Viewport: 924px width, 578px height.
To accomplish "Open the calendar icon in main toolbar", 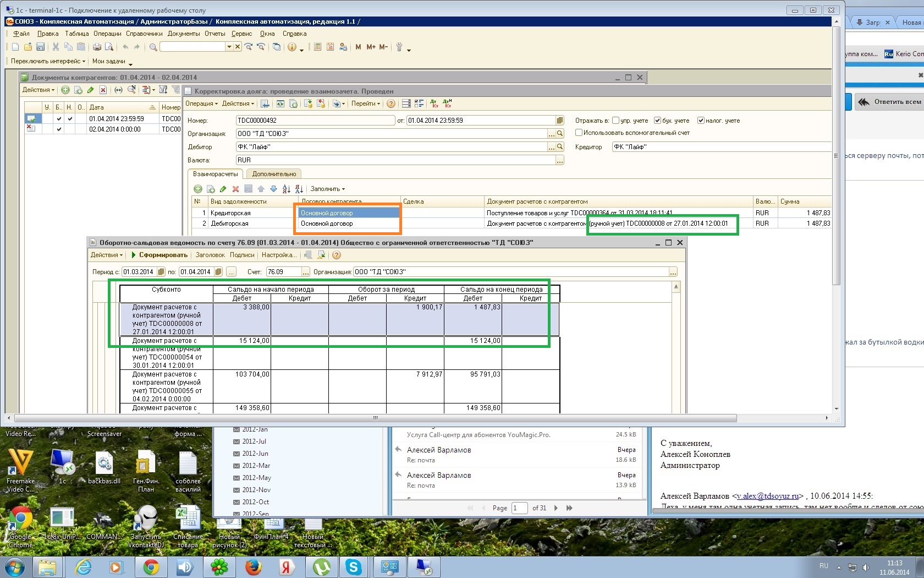I will pyautogui.click(x=330, y=47).
